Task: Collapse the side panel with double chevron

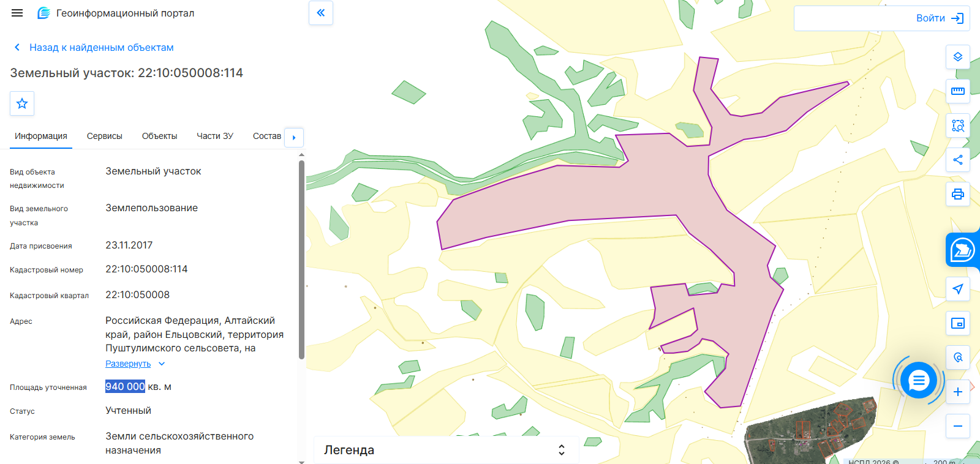Action: click(x=321, y=13)
